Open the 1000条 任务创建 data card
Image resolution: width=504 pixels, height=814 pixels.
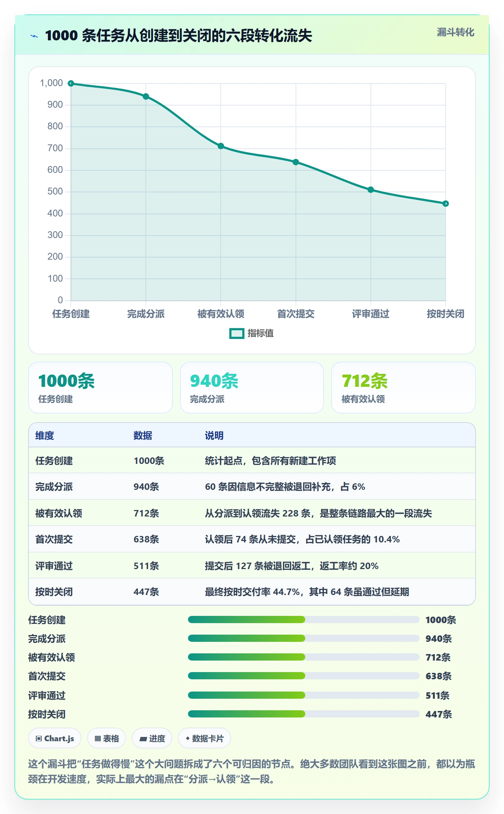pos(100,388)
